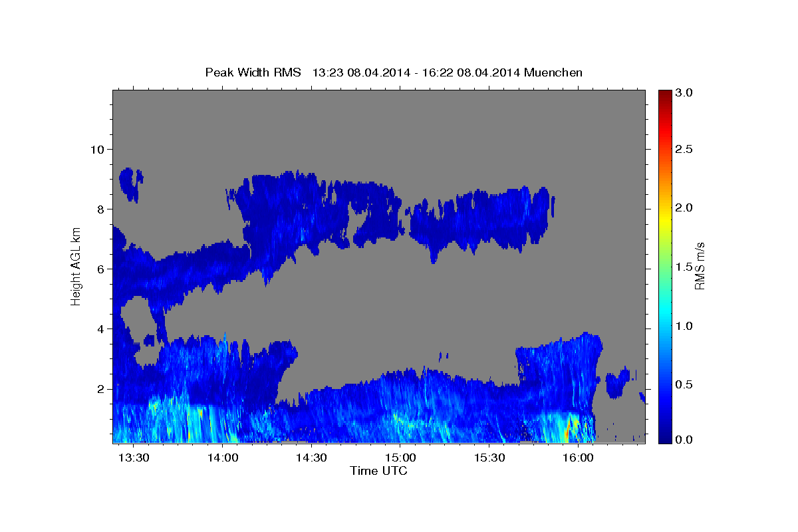Click the colorbar value 2.0
The height and width of the screenshot is (532, 798).
pos(685,207)
